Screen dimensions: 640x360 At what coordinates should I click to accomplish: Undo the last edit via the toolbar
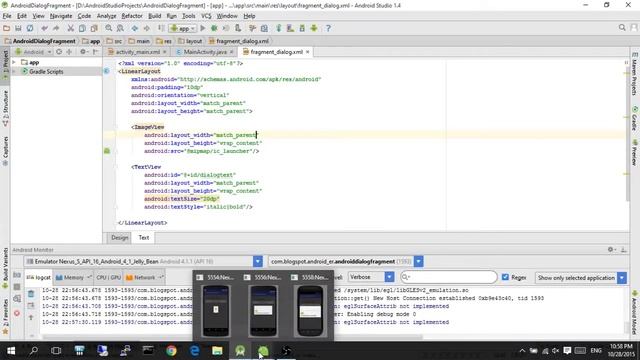[x=44, y=28]
